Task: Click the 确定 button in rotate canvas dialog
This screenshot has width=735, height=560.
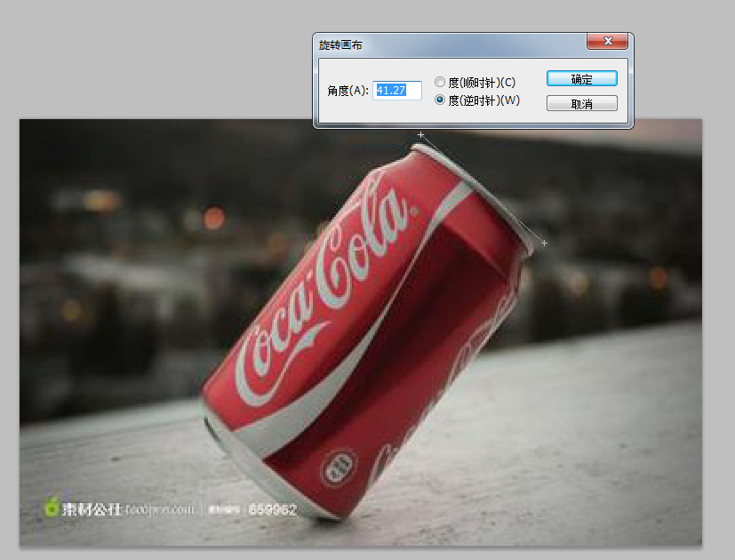Action: (582, 78)
